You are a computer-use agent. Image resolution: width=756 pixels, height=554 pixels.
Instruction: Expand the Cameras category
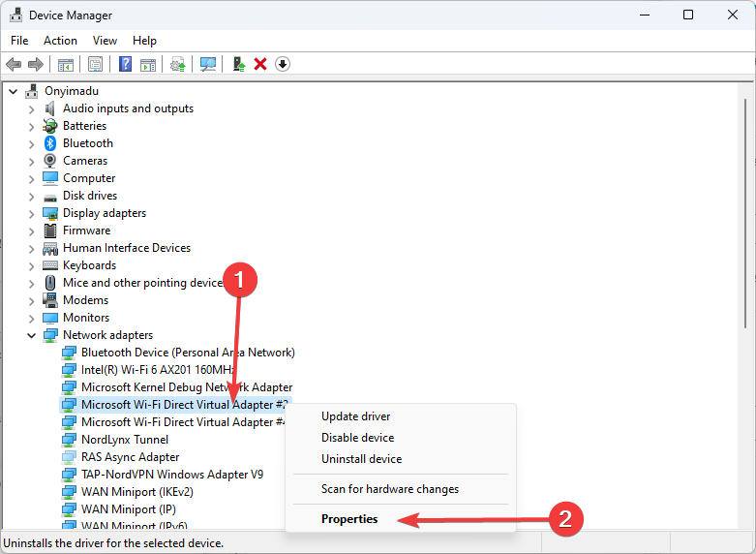[32, 162]
